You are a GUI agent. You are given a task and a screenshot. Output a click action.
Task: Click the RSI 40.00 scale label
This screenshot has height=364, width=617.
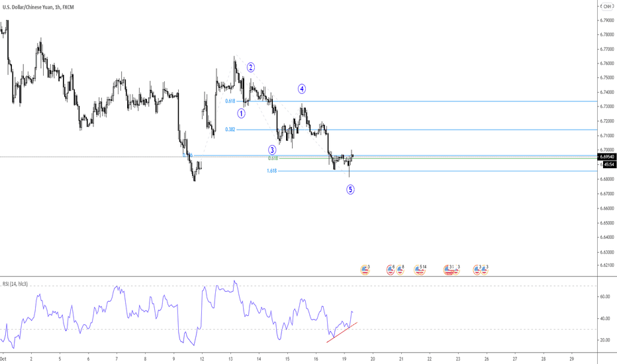605,319
